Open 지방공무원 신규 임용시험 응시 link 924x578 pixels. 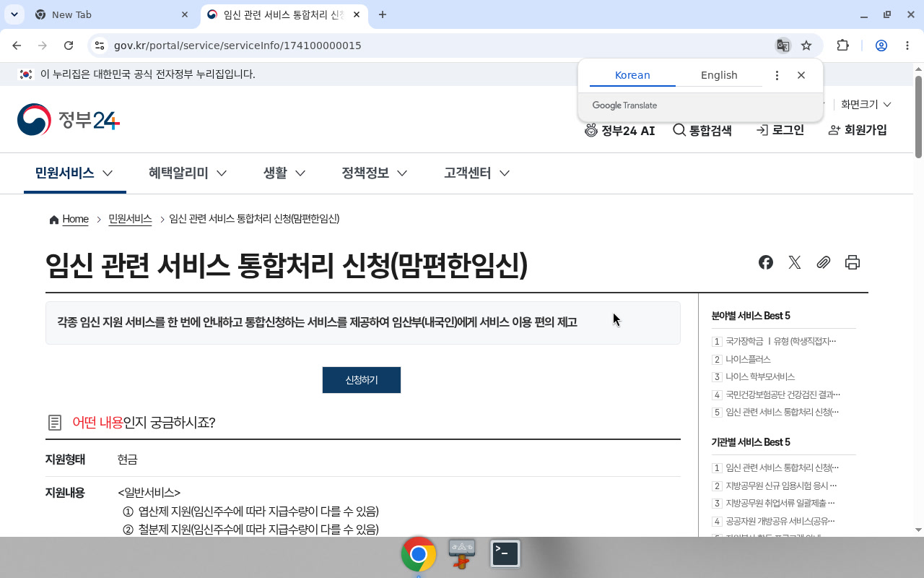point(781,486)
